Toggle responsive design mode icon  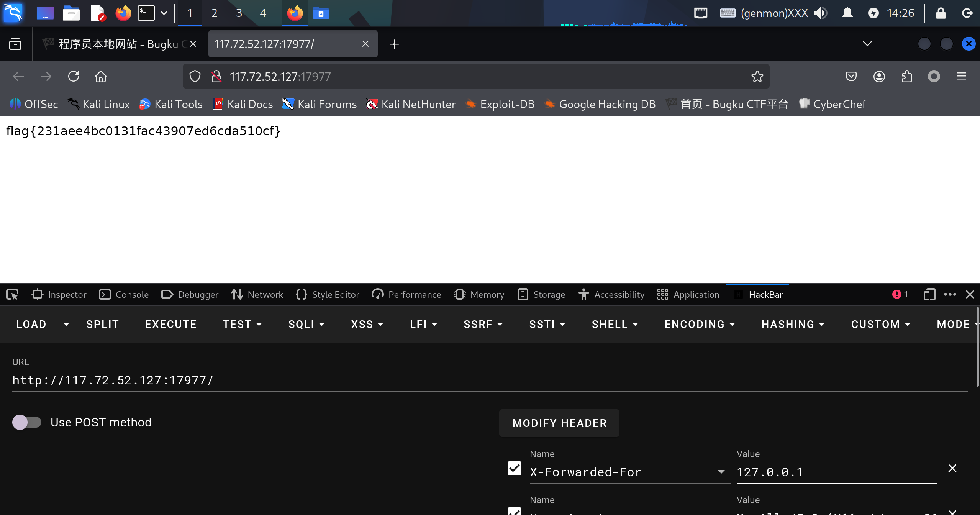(x=929, y=294)
